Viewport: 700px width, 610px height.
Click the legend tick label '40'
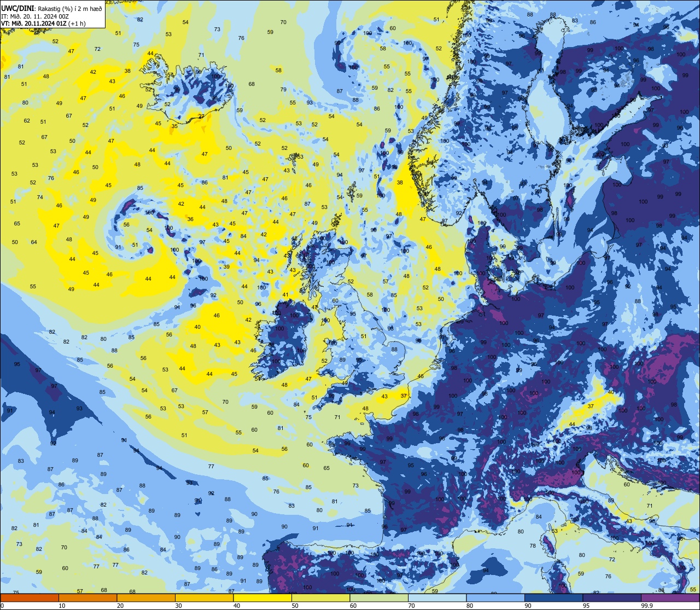pyautogui.click(x=237, y=606)
